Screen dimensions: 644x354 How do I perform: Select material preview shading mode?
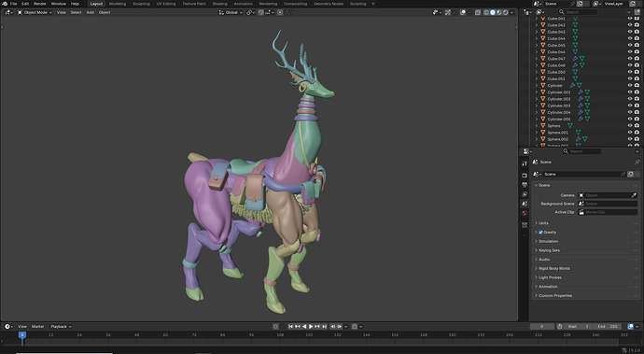[499, 12]
